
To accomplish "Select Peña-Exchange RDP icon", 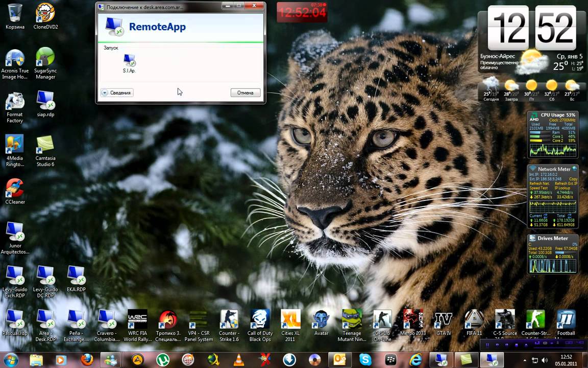I will tap(76, 325).
